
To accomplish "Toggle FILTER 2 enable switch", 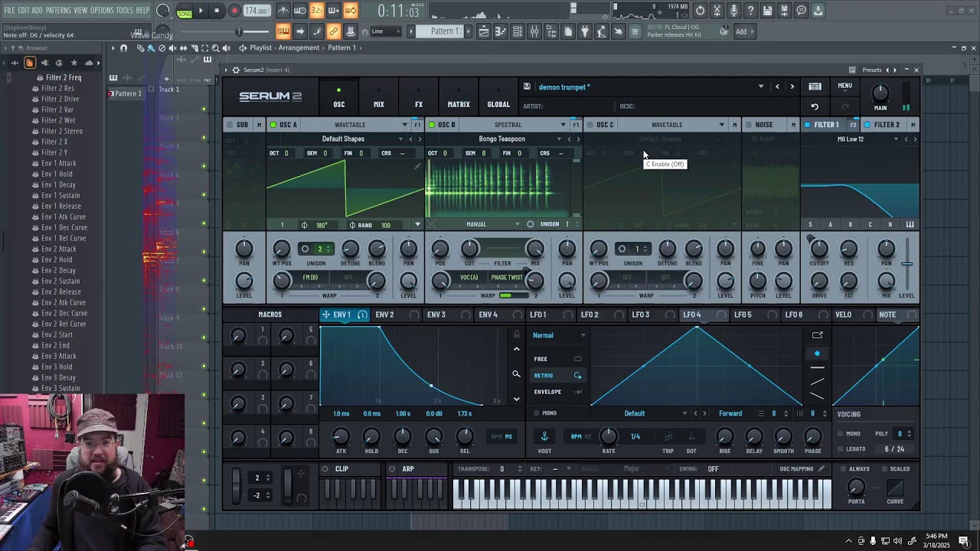I will point(867,125).
